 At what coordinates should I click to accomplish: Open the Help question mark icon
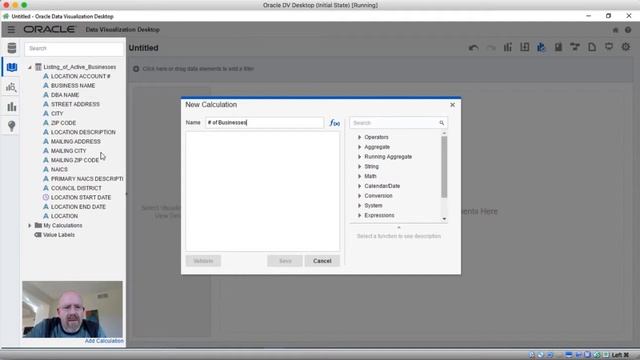tap(628, 30)
